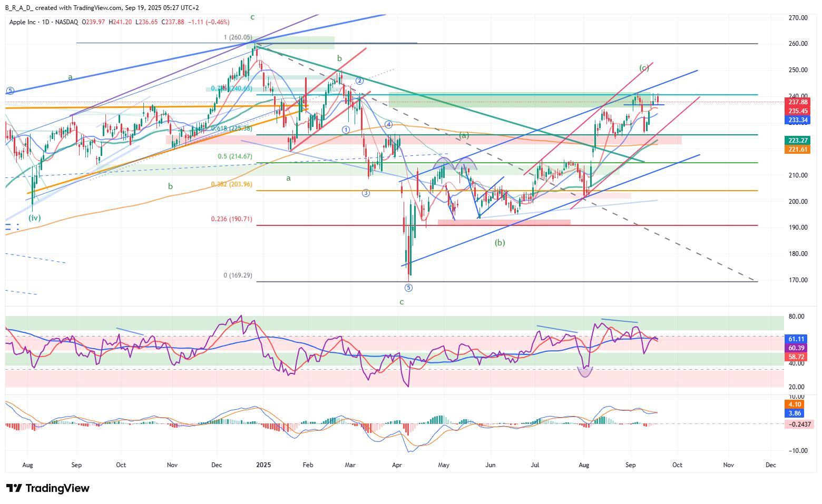
Task: Click the high price value H241.20
Action: [120, 22]
